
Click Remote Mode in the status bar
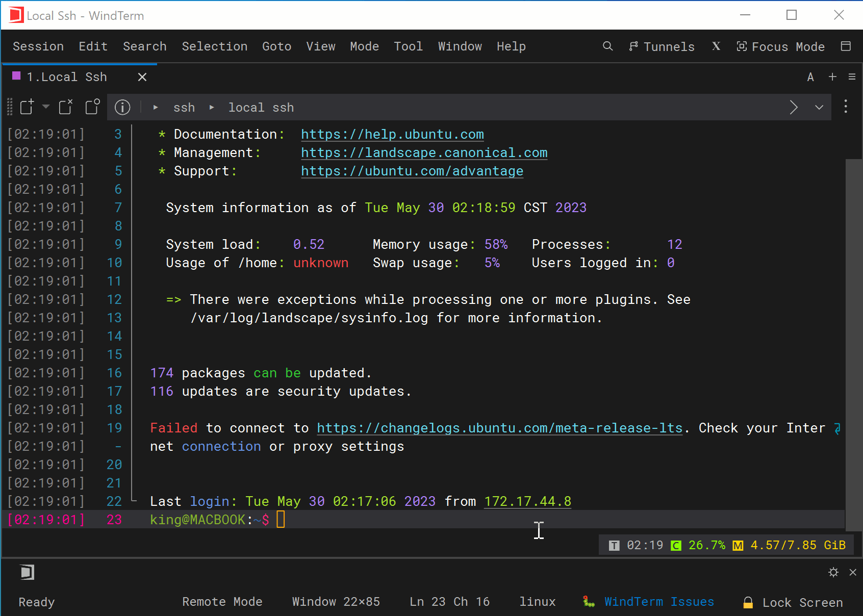[222, 602]
